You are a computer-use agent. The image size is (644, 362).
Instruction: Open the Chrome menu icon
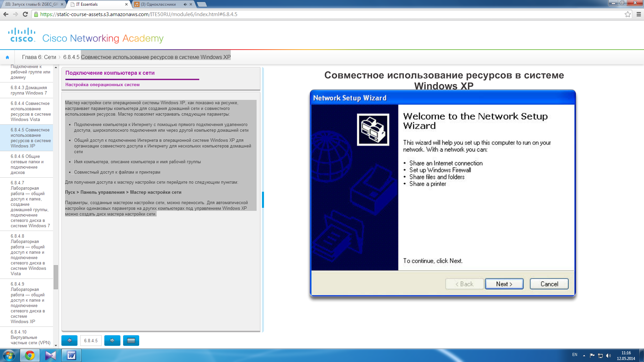tap(639, 14)
